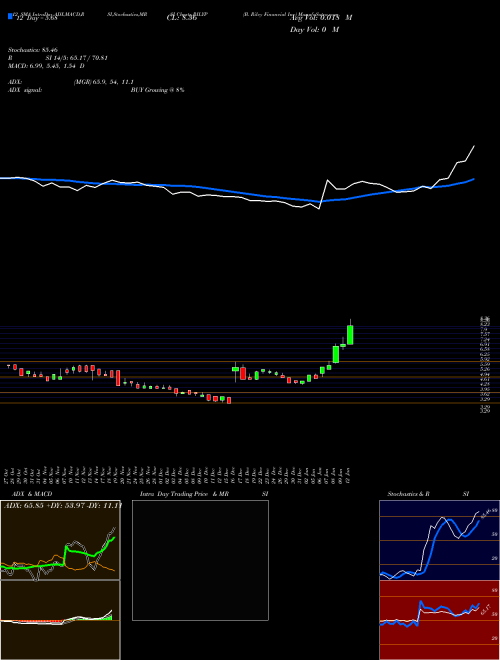Click the tall green last candlestick

[x=350, y=335]
